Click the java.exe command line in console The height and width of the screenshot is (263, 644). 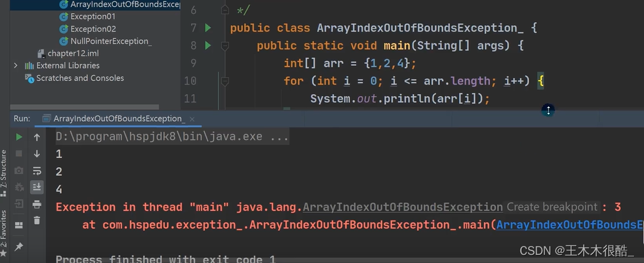(x=172, y=136)
